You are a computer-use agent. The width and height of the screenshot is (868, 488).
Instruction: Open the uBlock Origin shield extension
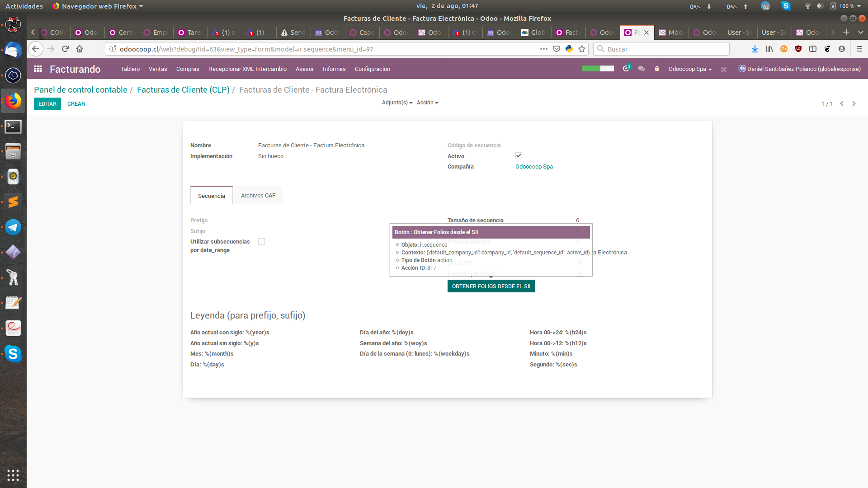click(798, 49)
